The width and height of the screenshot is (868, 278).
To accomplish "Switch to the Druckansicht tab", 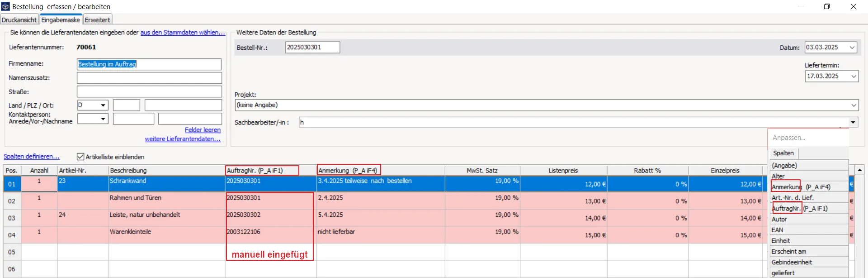I will click(x=19, y=20).
